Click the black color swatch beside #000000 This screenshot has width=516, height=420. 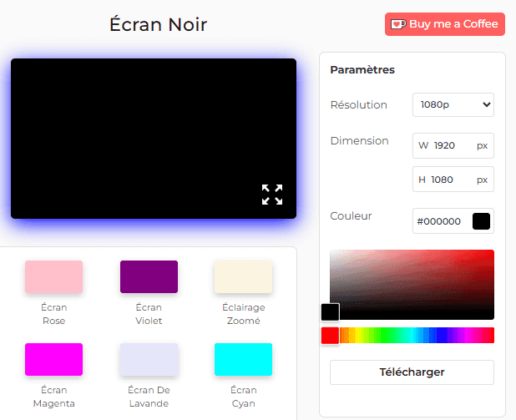[481, 221]
